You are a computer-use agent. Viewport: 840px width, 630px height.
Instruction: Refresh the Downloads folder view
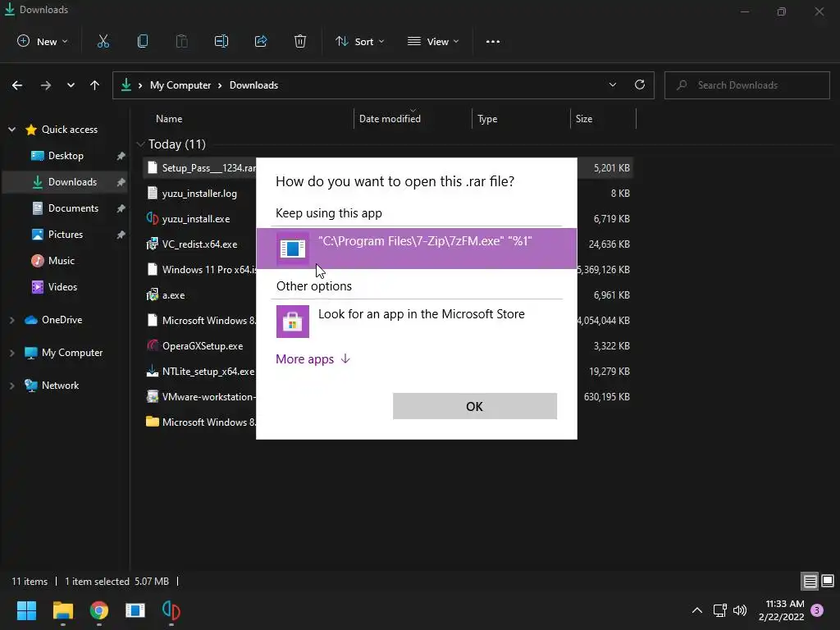click(x=640, y=84)
